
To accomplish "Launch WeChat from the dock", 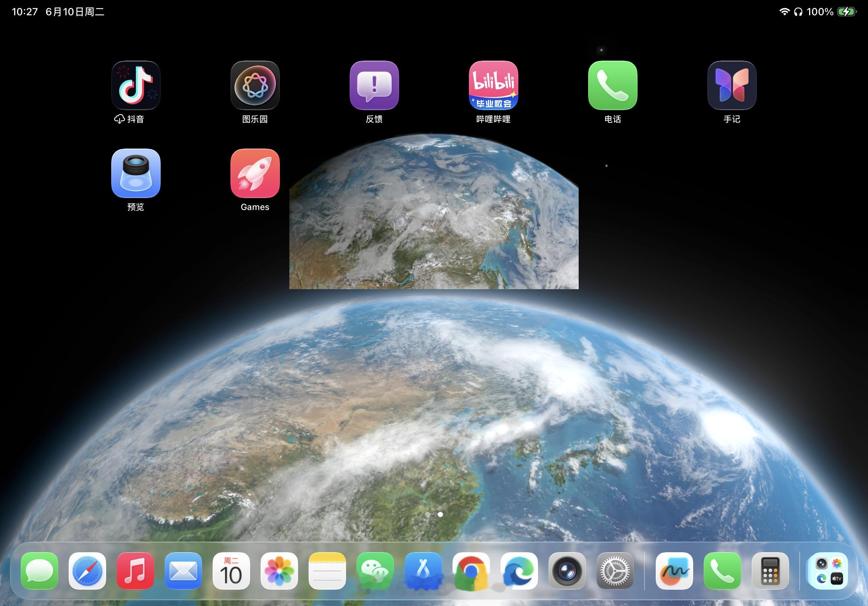I will click(x=375, y=571).
